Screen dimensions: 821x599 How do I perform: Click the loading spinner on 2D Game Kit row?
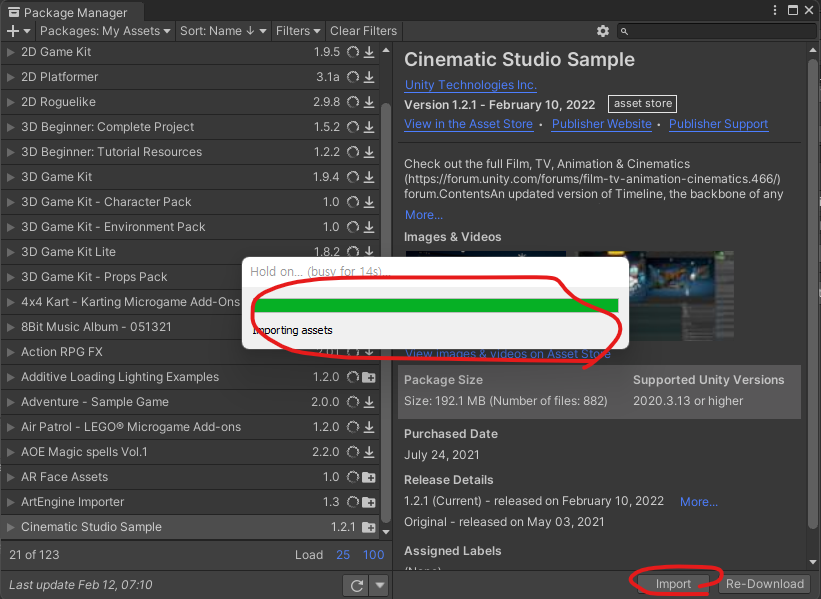pyautogui.click(x=353, y=52)
